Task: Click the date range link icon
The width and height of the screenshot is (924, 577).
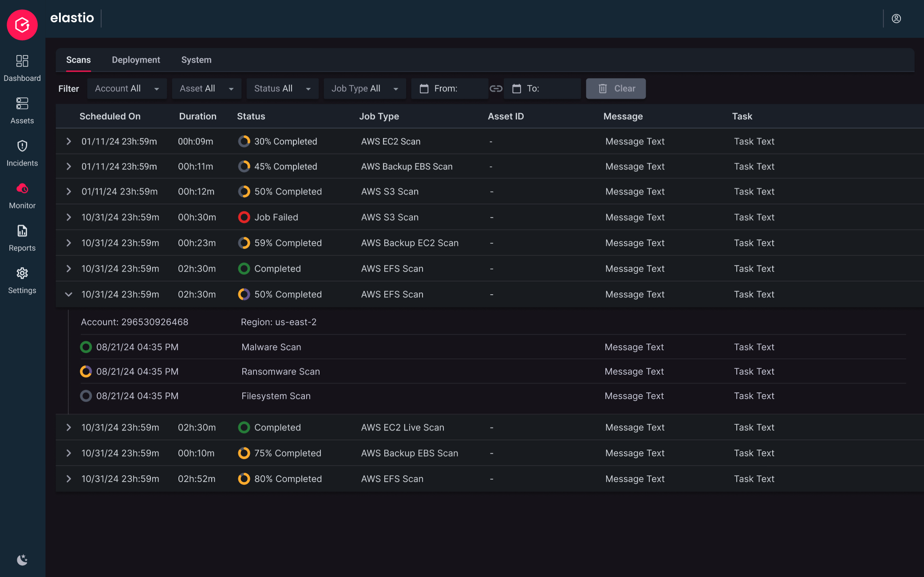Action: [496, 89]
